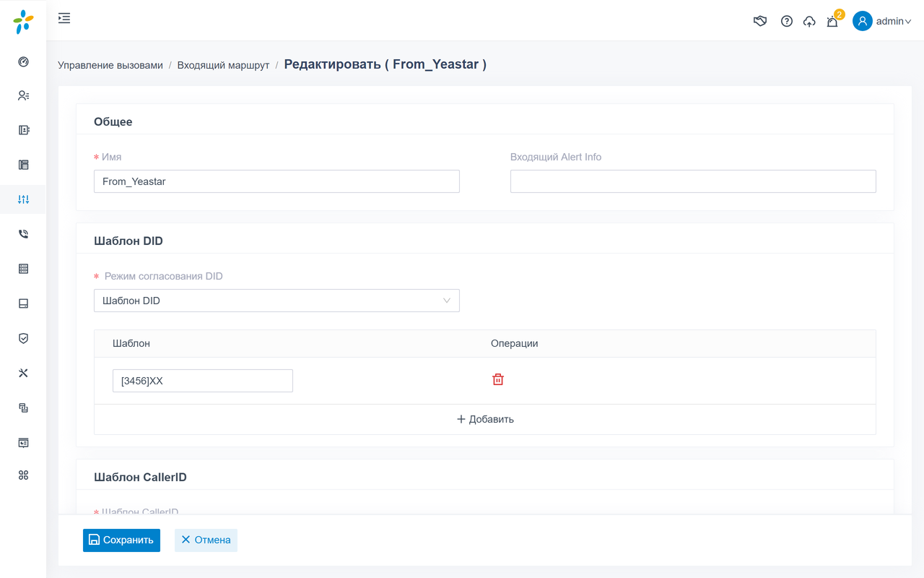Go to Управление вызовами breadcrumb
Viewport: 924px width, 578px height.
tap(110, 65)
